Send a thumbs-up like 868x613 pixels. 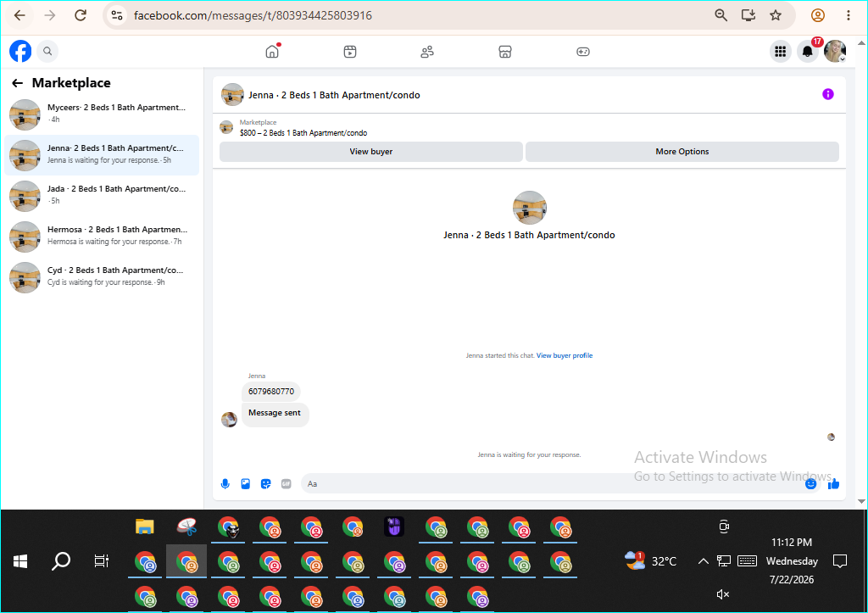coord(834,484)
